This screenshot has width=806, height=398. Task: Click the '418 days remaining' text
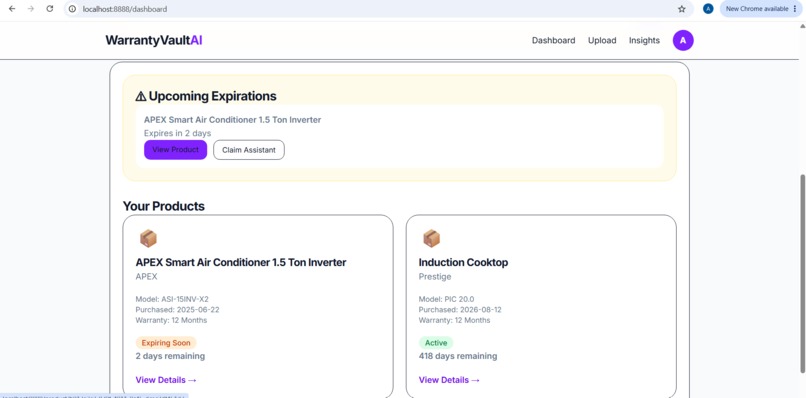457,356
